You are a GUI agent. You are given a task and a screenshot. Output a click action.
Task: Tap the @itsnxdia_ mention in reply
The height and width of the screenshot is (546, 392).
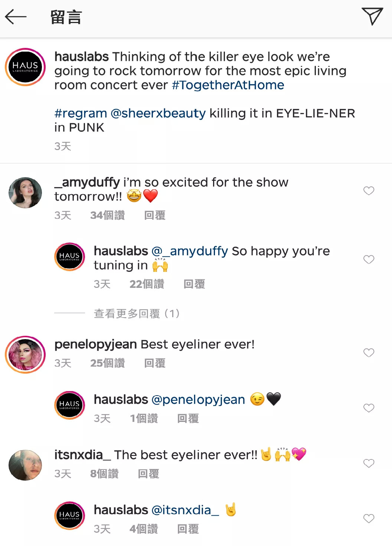click(x=185, y=510)
